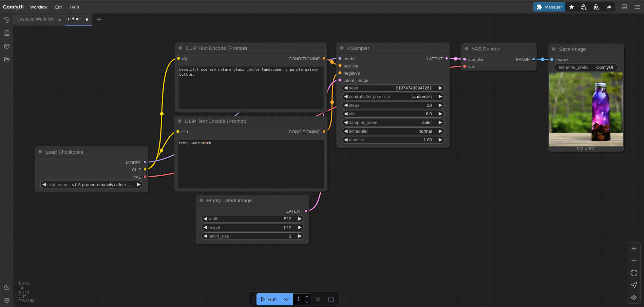Open the scheduler normal selector
Viewport: 644px width, 307px height.
[393, 131]
